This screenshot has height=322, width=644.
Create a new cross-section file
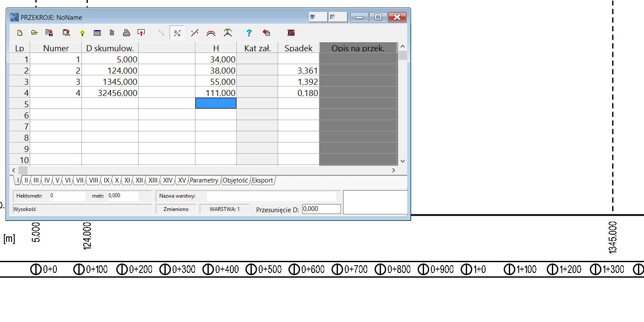(x=19, y=33)
